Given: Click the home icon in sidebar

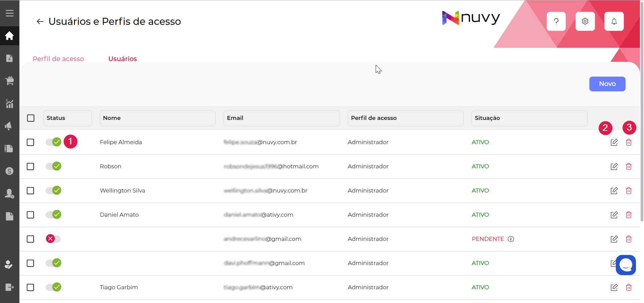Looking at the screenshot, I should 9,36.
